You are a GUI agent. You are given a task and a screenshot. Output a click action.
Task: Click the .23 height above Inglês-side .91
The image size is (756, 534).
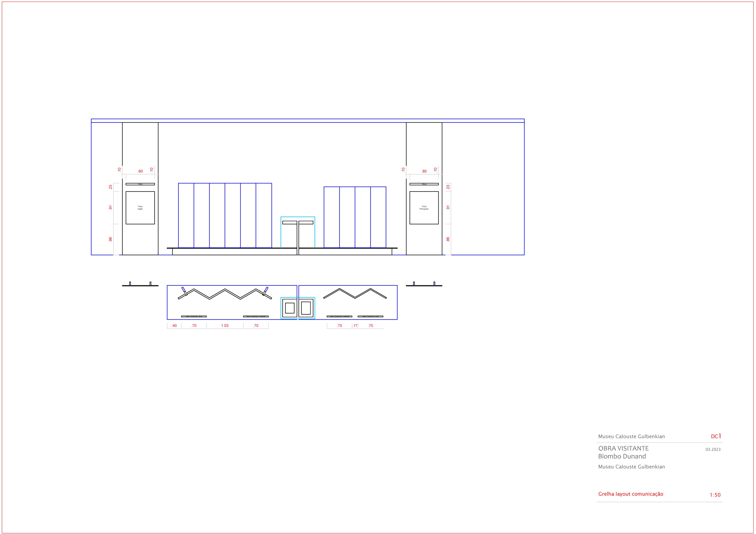tap(111, 187)
